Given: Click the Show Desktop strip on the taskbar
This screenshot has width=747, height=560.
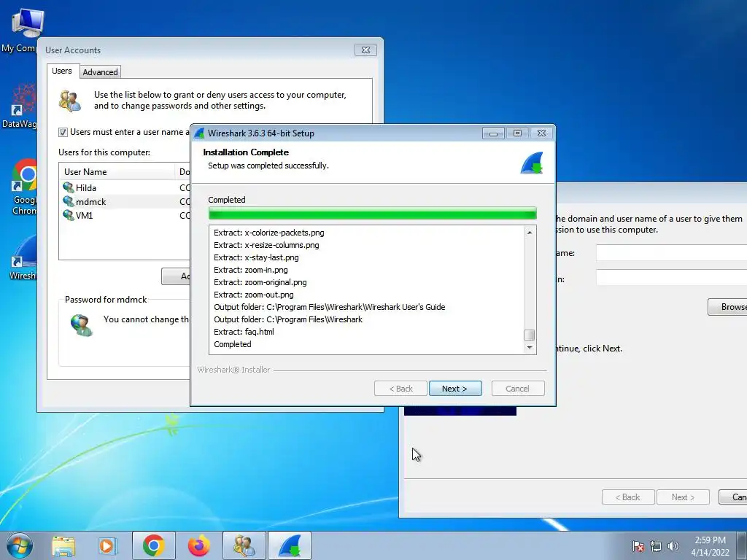Looking at the screenshot, I should (742, 545).
